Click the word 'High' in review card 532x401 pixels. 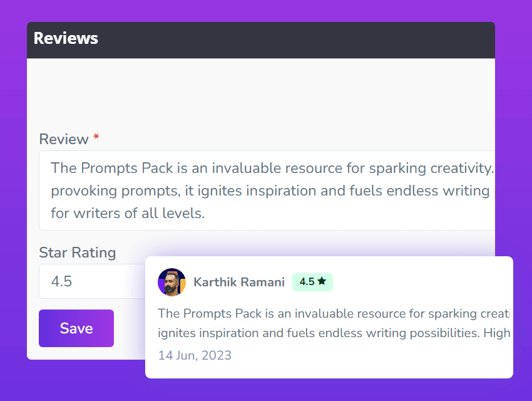click(497, 333)
